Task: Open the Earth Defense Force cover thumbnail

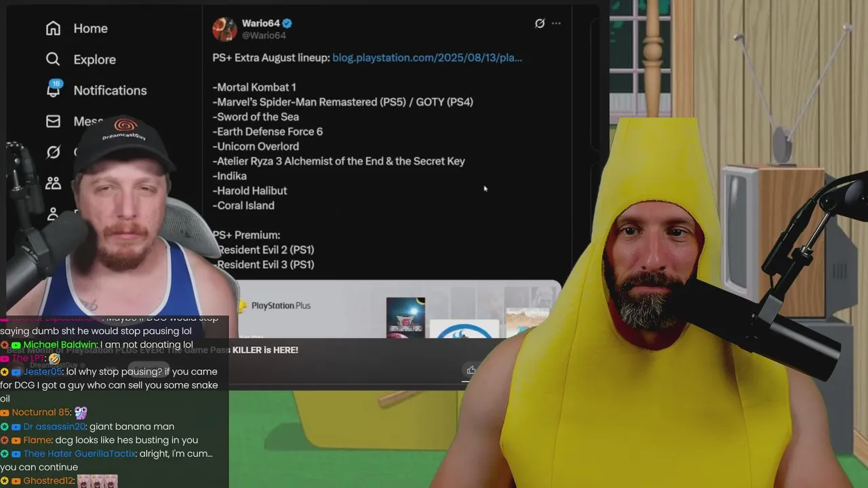Action: pos(406,317)
